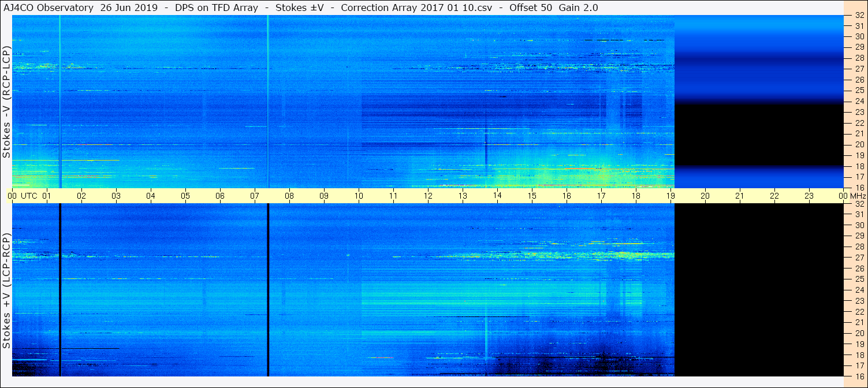The image size is (868, 388).
Task: Click the dark vertical line near 01 UTC in lower plot
Action: [x=59, y=290]
